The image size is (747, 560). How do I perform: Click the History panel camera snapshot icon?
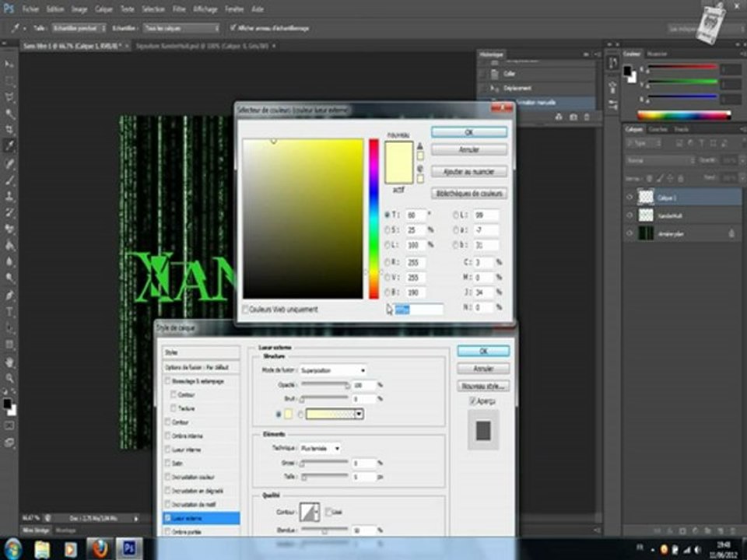click(573, 117)
